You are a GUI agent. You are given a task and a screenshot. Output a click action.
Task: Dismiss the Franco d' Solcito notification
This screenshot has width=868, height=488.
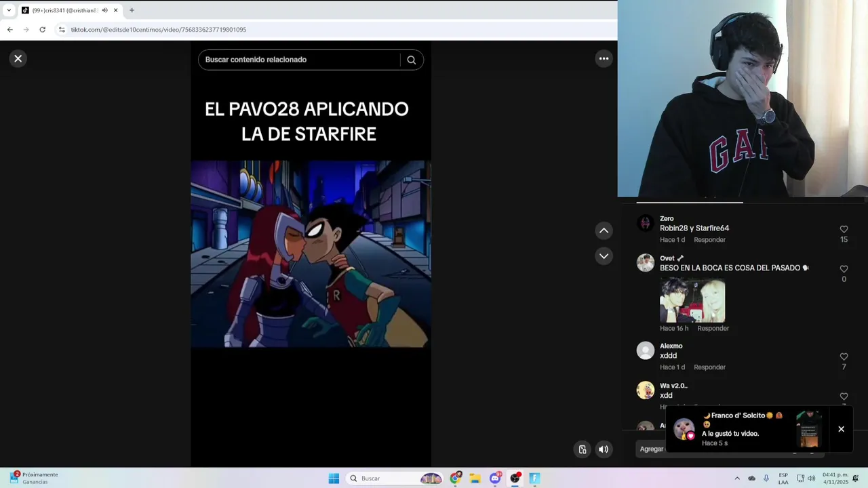tap(841, 429)
